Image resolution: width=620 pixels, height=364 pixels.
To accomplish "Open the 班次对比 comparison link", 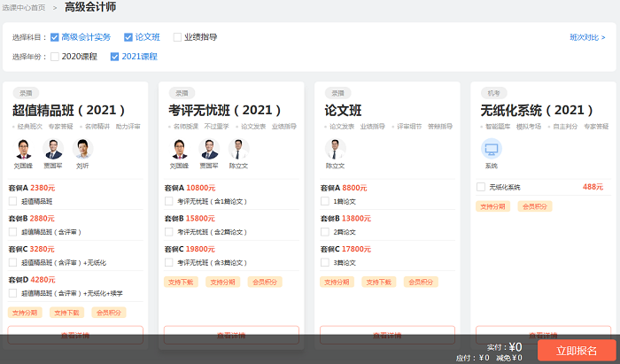I will pos(587,37).
